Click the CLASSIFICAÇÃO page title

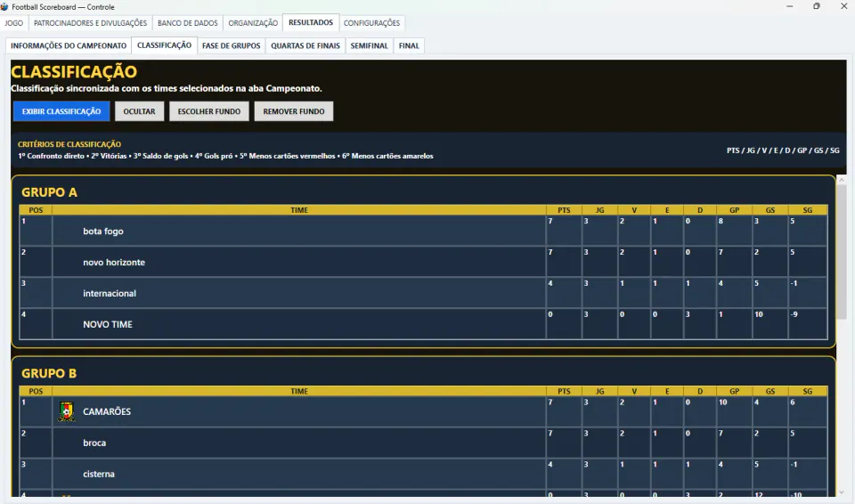coord(74,71)
